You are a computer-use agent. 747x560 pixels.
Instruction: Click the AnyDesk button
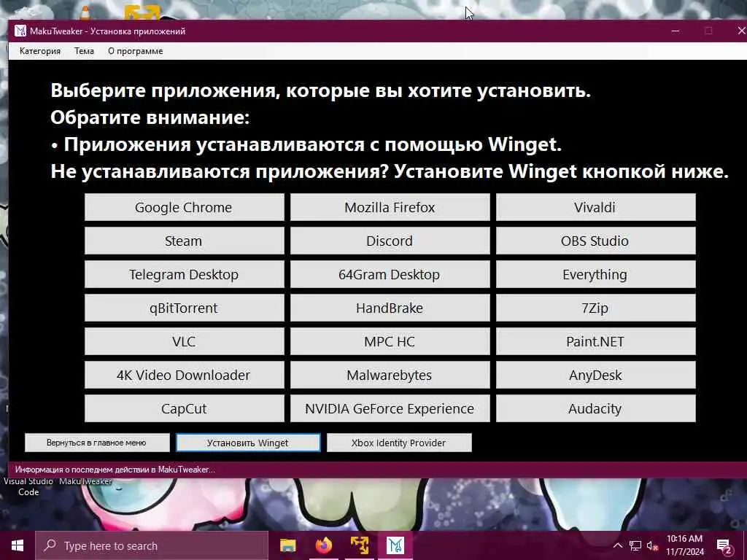595,375
